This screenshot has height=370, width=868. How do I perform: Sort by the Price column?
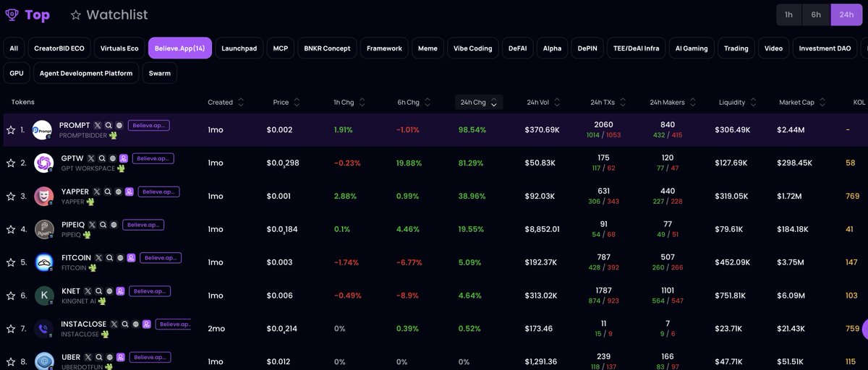tap(286, 102)
